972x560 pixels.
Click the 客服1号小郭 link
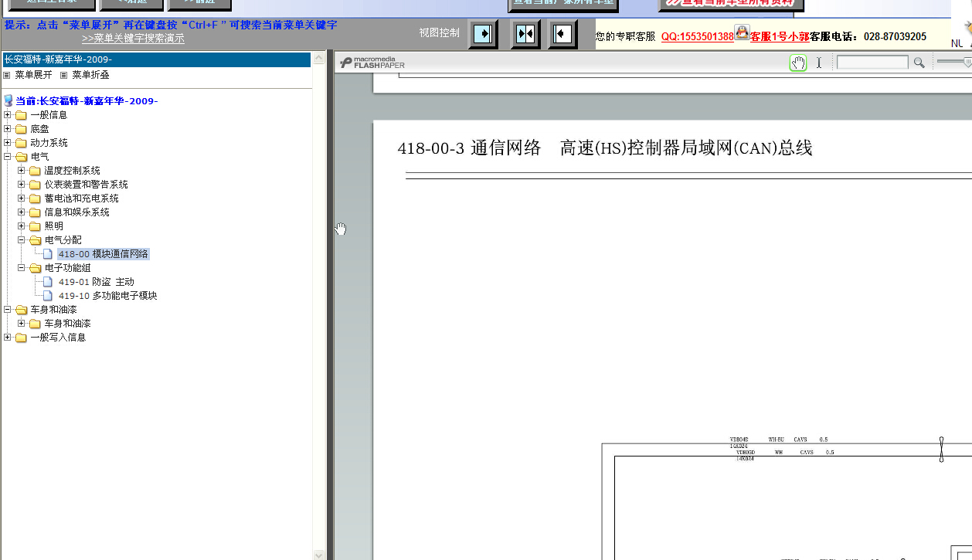[780, 36]
